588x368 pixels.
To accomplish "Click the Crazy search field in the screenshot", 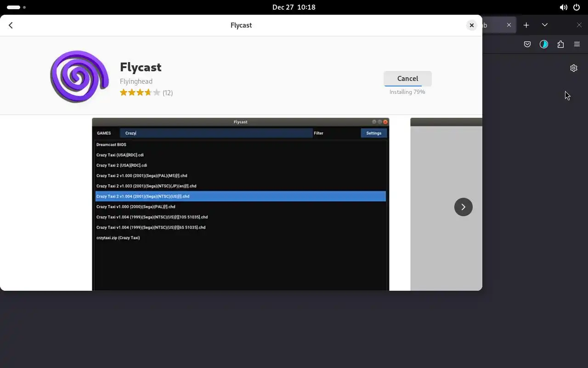I will point(216,133).
